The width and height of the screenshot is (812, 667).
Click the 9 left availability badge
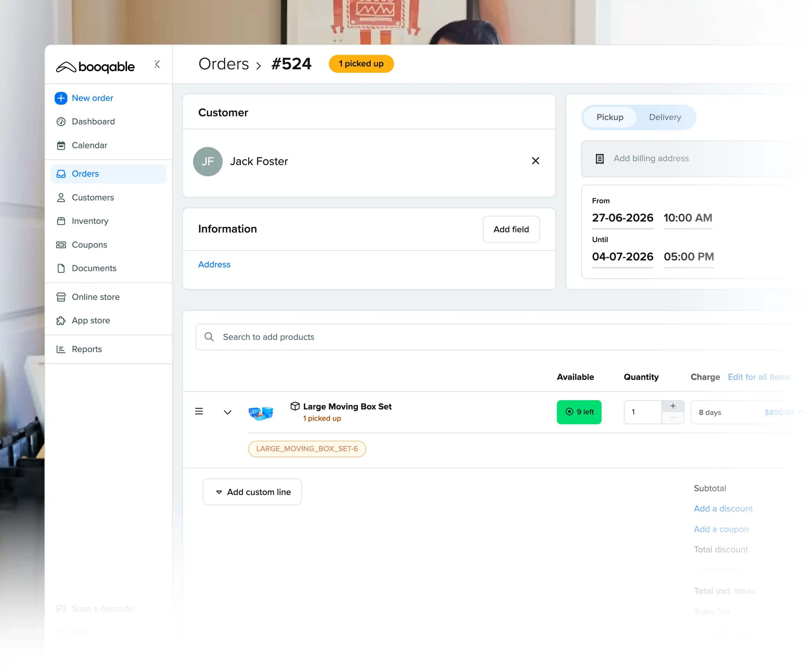(579, 412)
